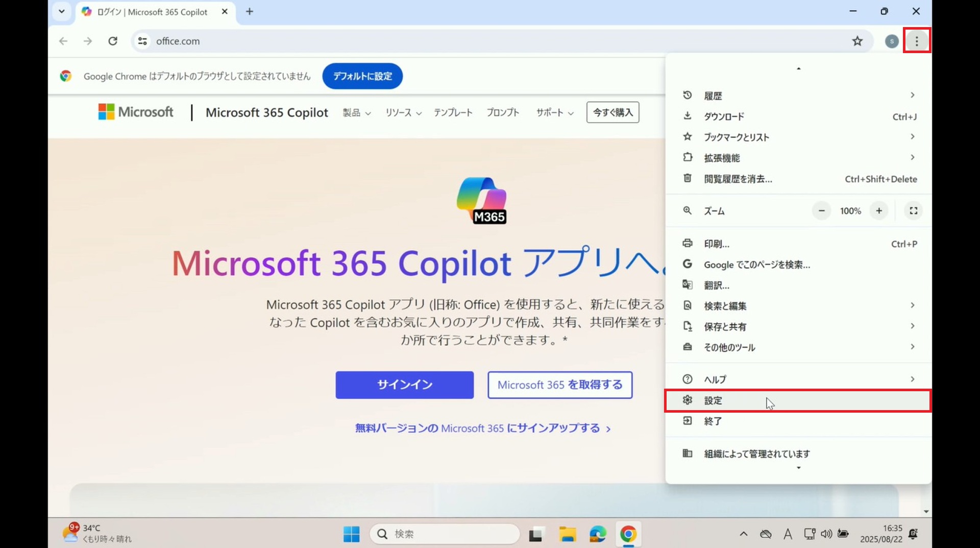Click the Chrome three-dot menu icon

point(917,41)
